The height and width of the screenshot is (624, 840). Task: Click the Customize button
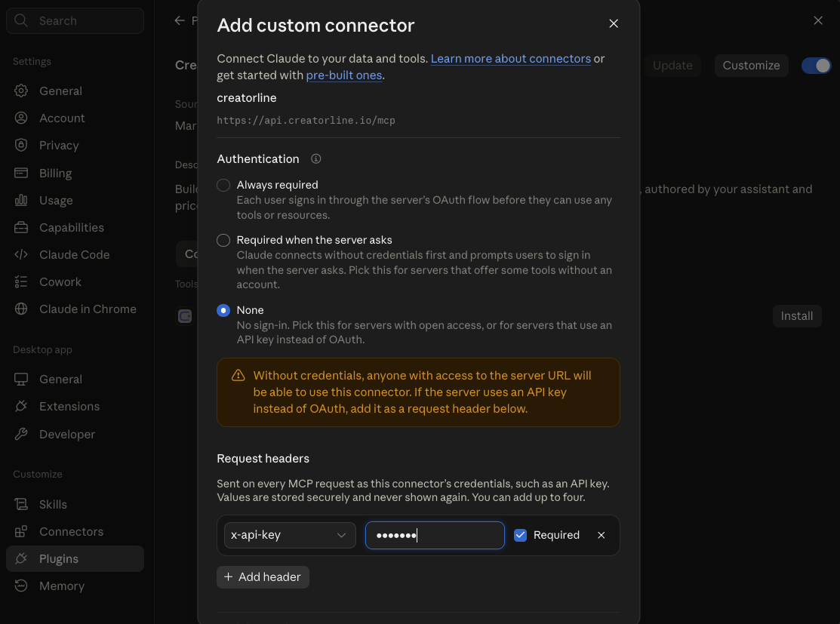[x=751, y=66]
